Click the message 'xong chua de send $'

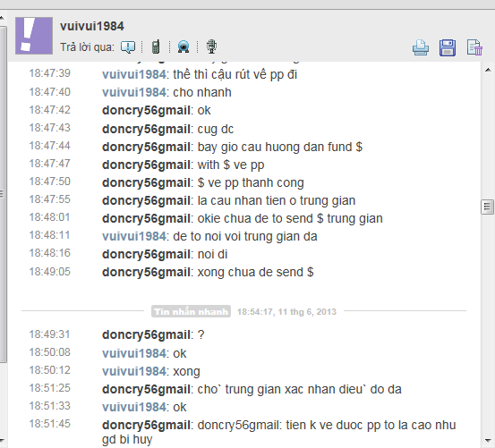(x=255, y=272)
